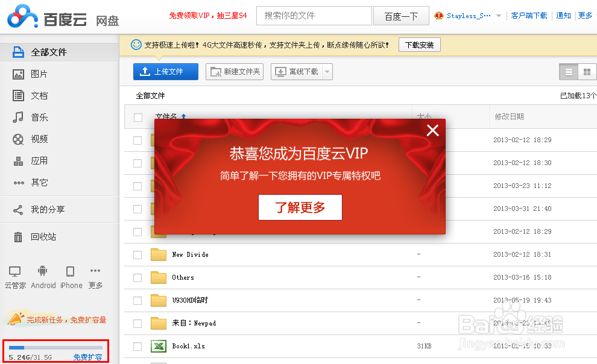Switch to grid view

point(587,72)
